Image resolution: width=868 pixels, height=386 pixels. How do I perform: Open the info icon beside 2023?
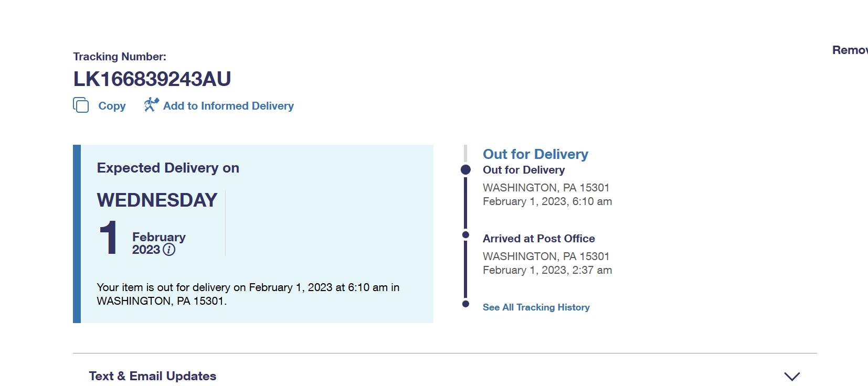click(169, 250)
